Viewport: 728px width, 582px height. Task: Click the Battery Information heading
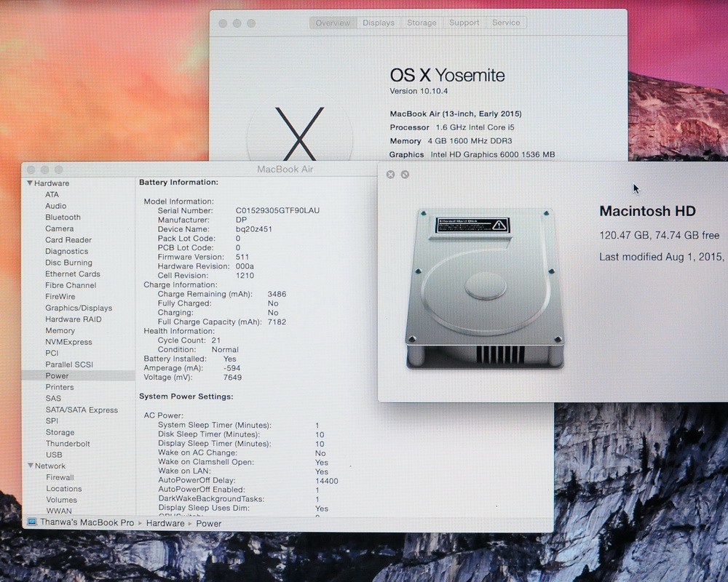click(x=179, y=183)
